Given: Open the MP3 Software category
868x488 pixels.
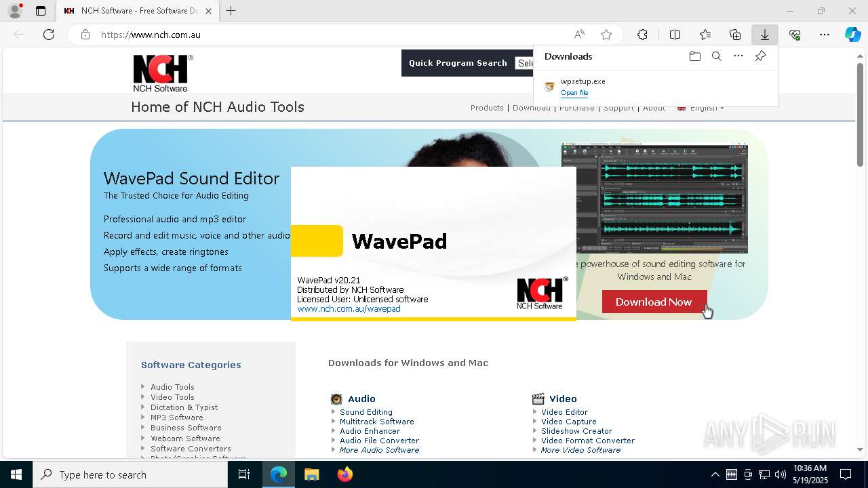Looking at the screenshot, I should click(176, 418).
